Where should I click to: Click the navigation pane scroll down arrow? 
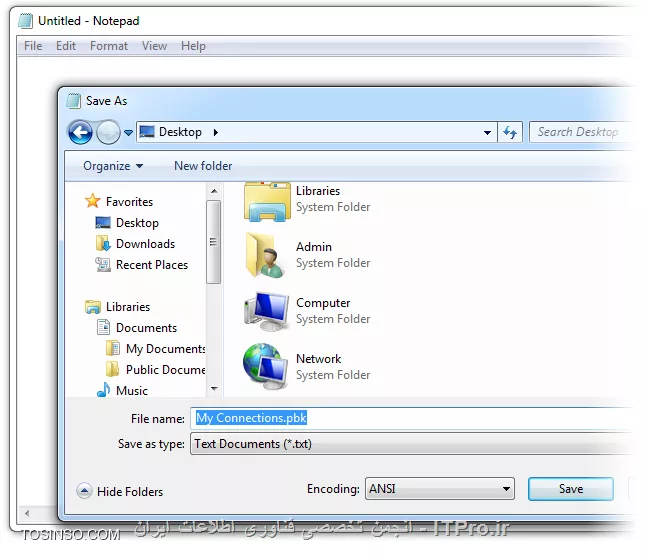[x=214, y=389]
